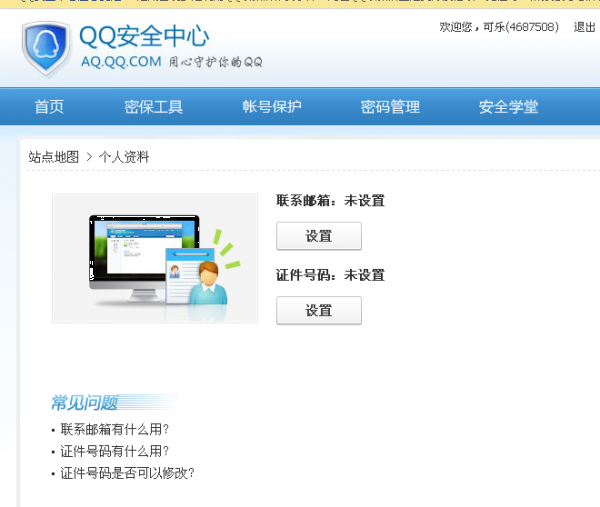Click 退出 to log out

[x=584, y=27]
